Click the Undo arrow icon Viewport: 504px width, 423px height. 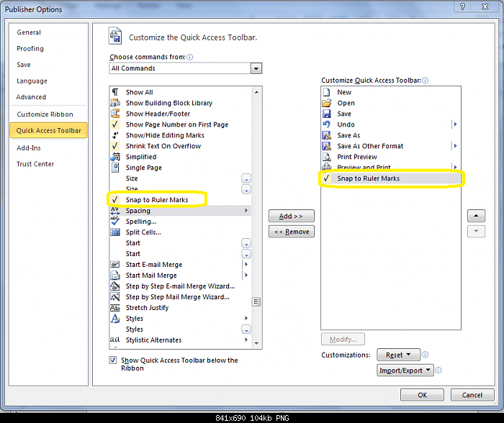click(x=327, y=124)
